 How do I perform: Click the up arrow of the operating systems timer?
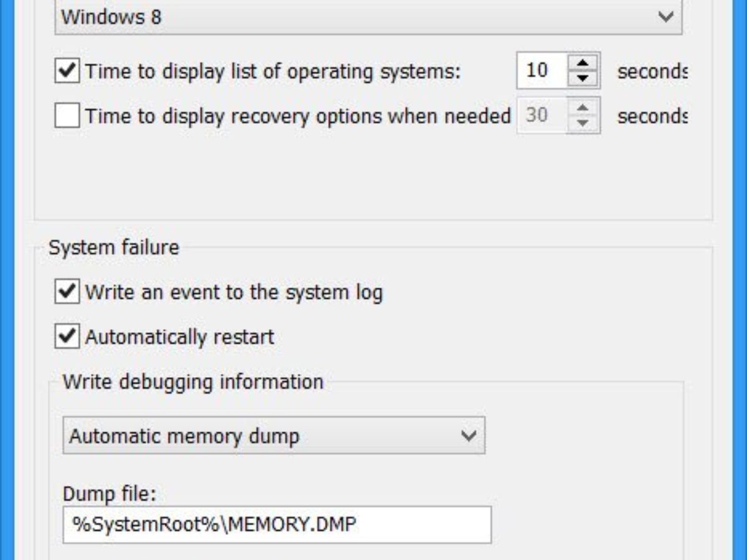(x=583, y=63)
